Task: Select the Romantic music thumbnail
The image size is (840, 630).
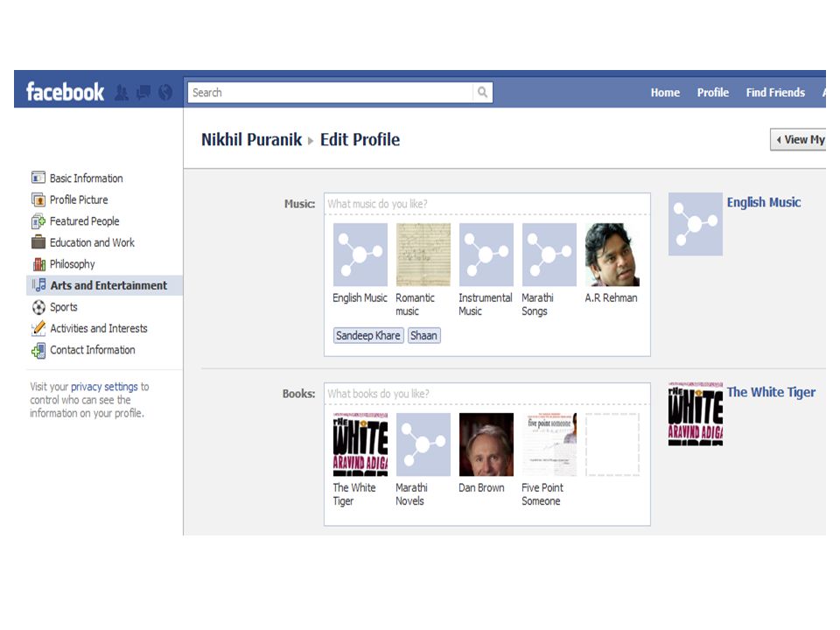Action: 423,255
